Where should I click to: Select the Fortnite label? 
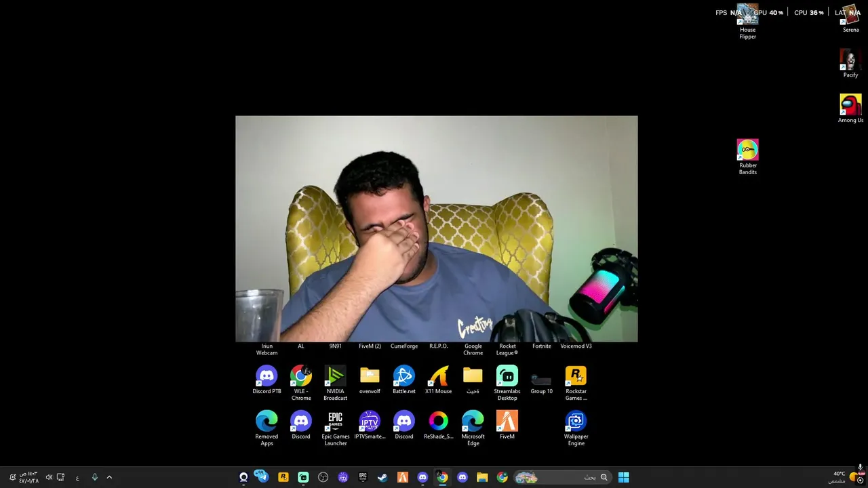point(541,346)
